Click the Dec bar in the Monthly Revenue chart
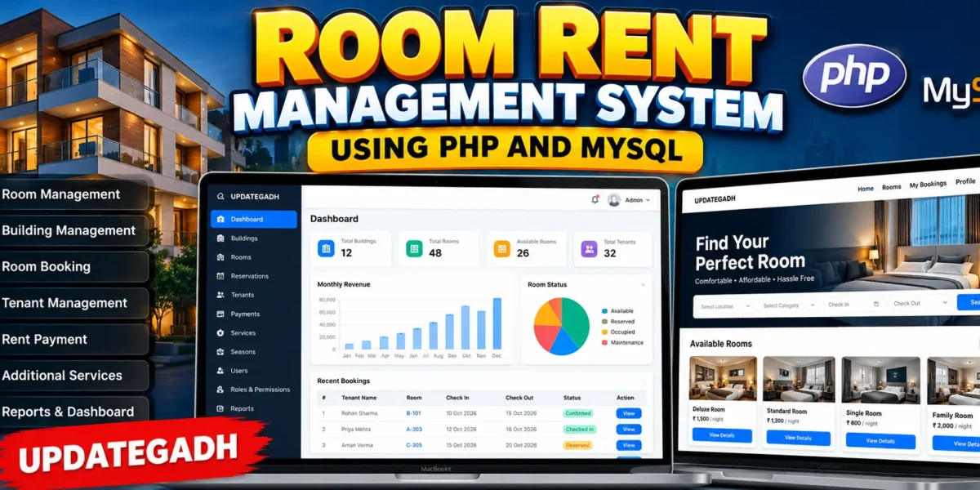 click(x=497, y=323)
